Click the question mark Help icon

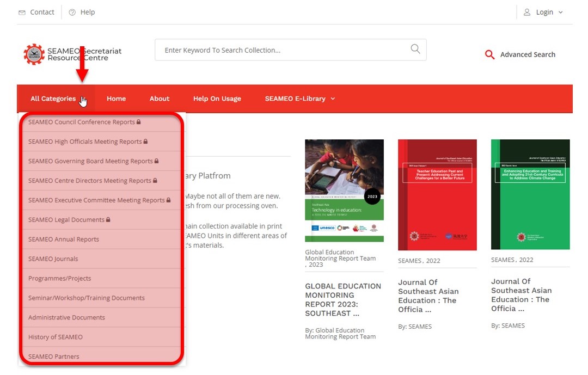[x=72, y=13]
